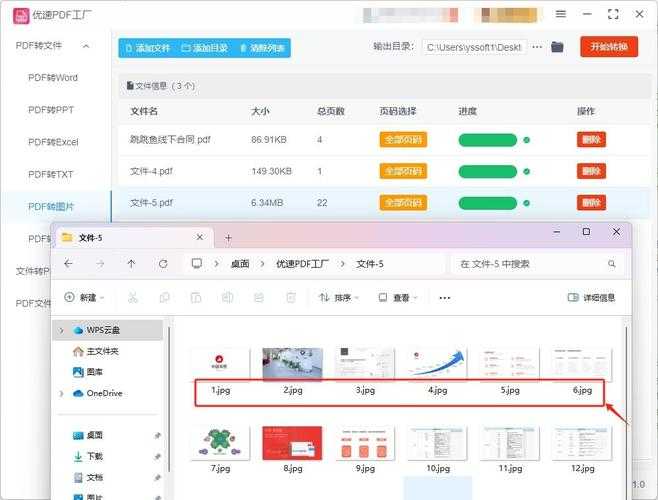This screenshot has width=658, height=500.
Task: Click the paste icon in explorer toolbar
Action: pyautogui.click(x=196, y=298)
